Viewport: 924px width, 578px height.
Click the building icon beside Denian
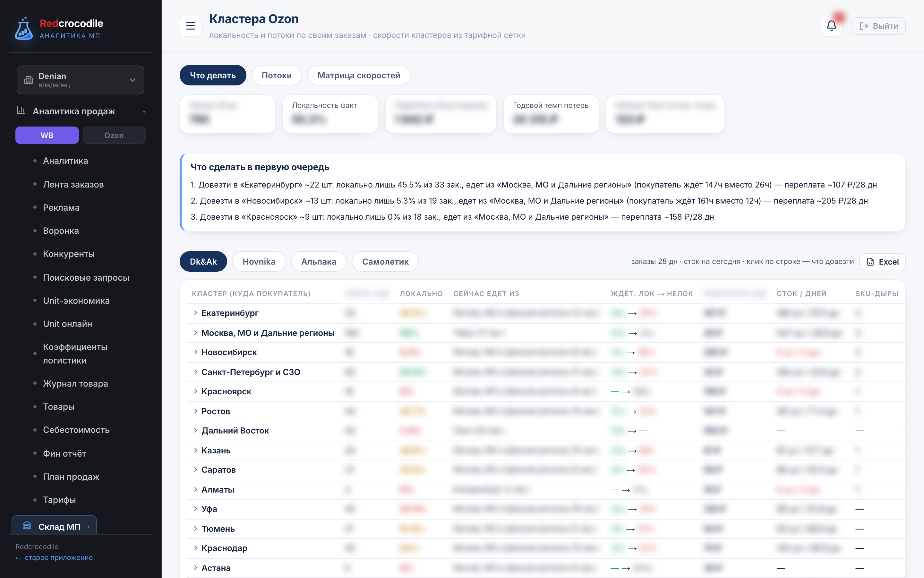[x=29, y=80]
